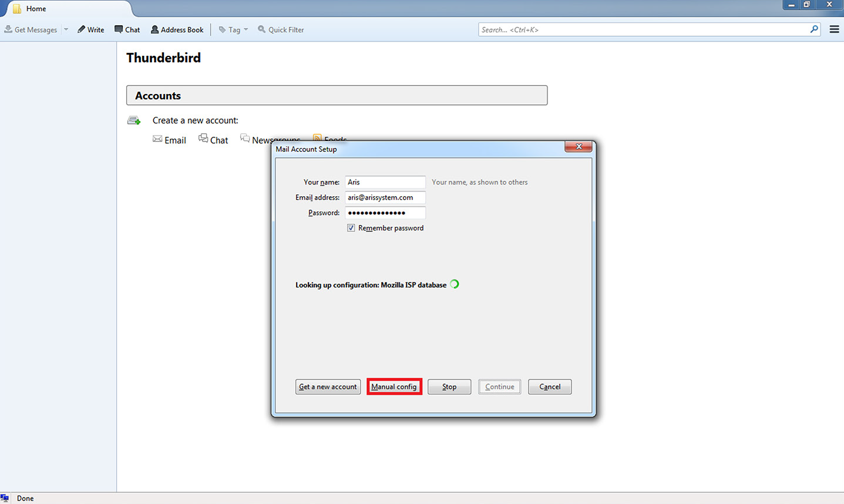
Task: Click the Thunderbird heading
Action: [x=163, y=58]
